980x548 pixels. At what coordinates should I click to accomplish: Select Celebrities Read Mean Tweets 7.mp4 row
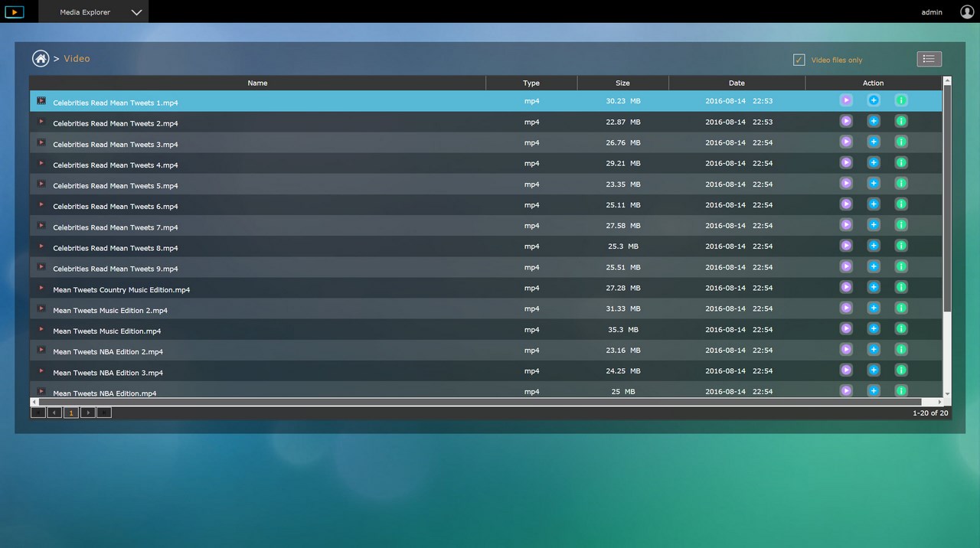(x=486, y=225)
